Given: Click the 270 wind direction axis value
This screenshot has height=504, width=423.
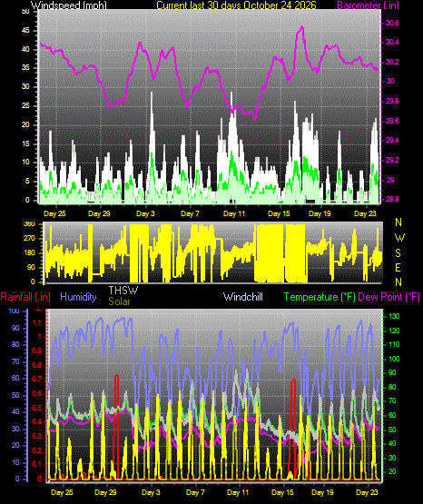Looking at the screenshot, I should (29, 239).
